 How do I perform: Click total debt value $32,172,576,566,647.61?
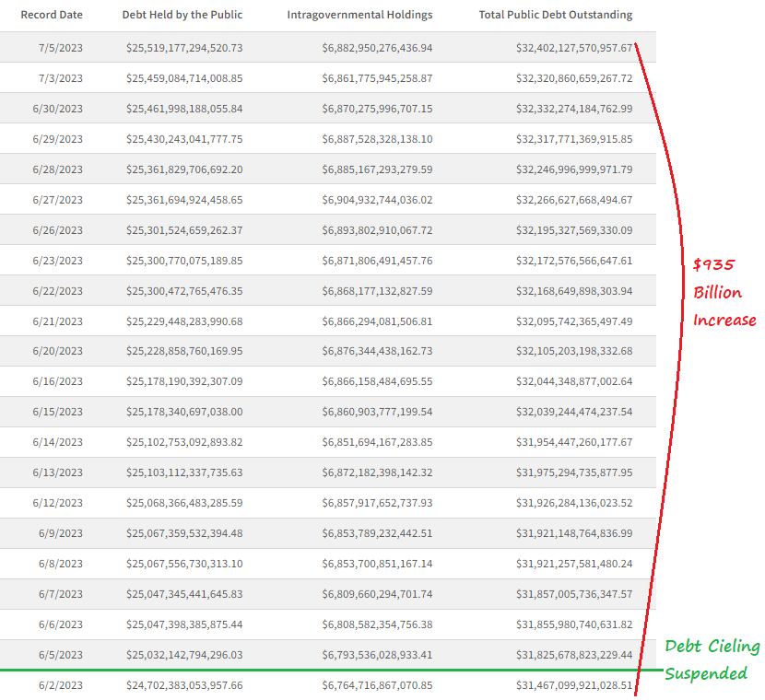click(x=574, y=261)
